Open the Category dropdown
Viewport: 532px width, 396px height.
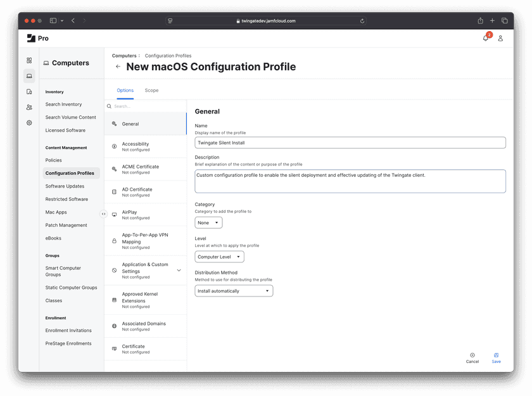tap(208, 222)
